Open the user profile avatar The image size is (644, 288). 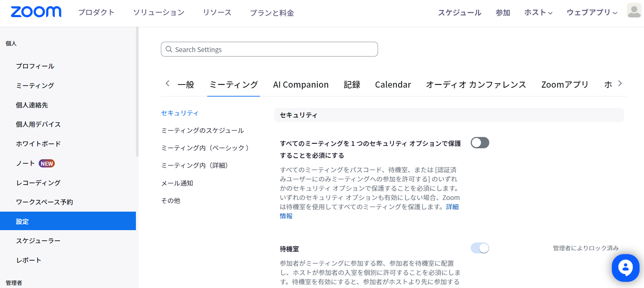(x=634, y=10)
